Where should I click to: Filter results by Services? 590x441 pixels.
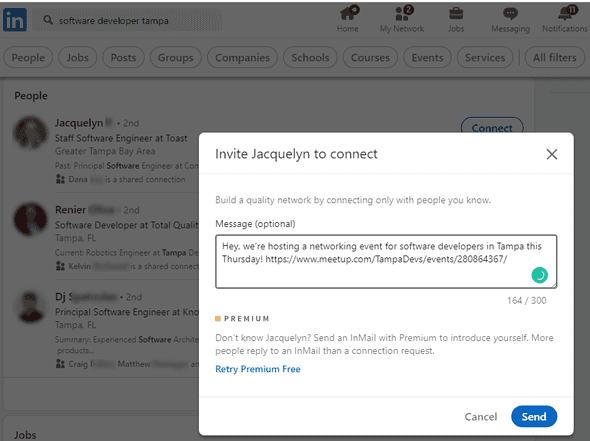(x=485, y=58)
